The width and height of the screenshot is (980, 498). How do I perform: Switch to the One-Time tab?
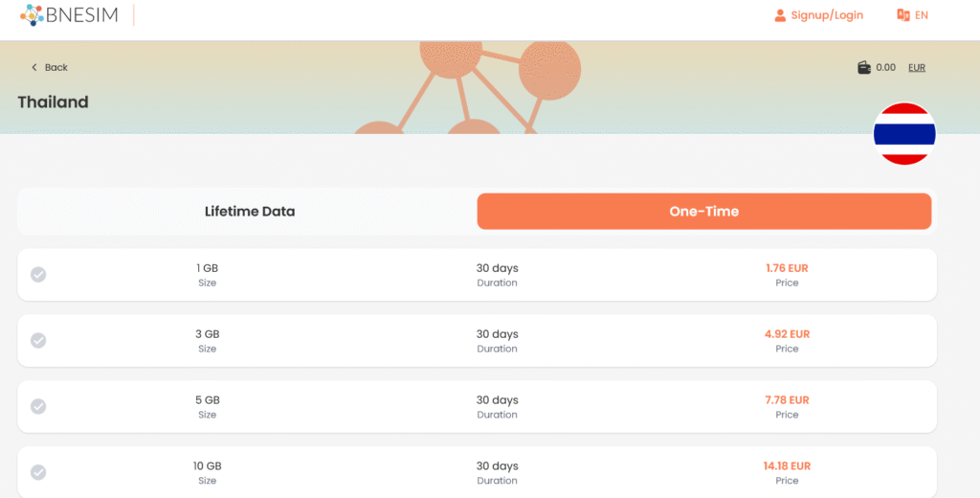pos(703,212)
